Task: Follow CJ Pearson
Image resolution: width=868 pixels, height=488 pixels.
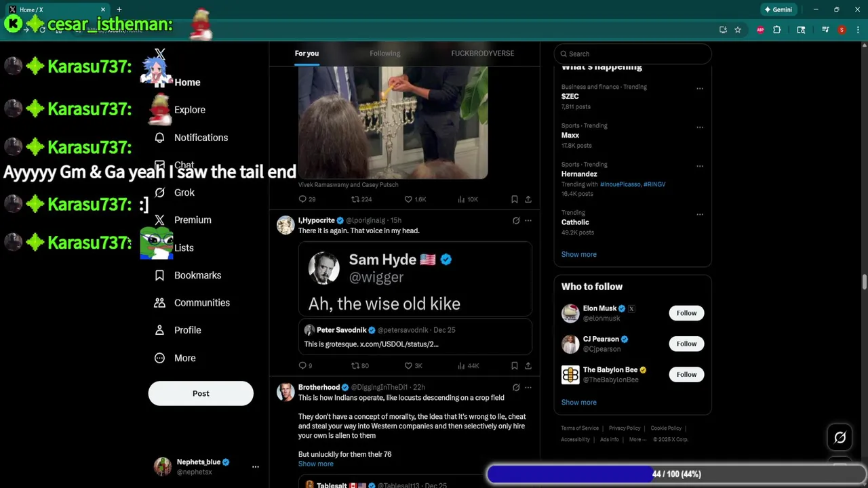Action: pyautogui.click(x=686, y=344)
